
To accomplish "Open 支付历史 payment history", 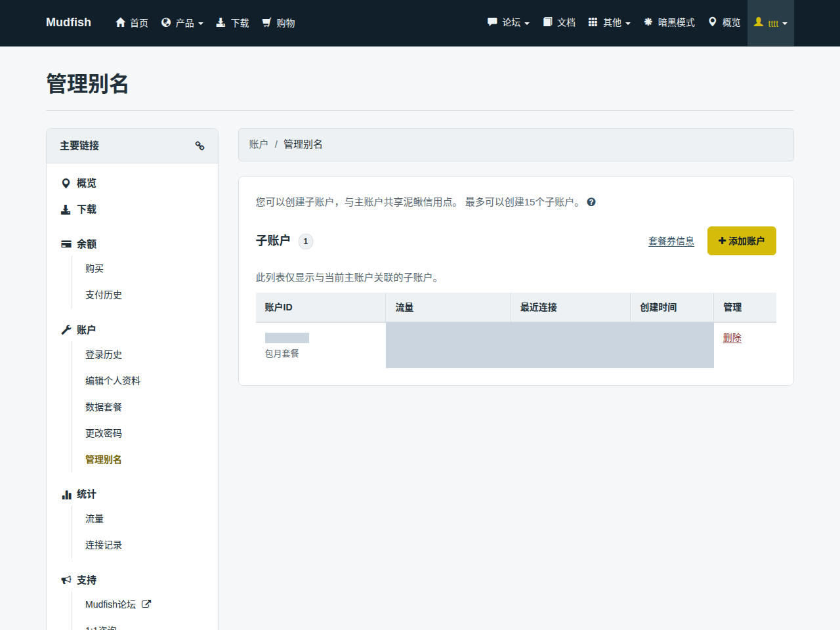I will point(104,295).
